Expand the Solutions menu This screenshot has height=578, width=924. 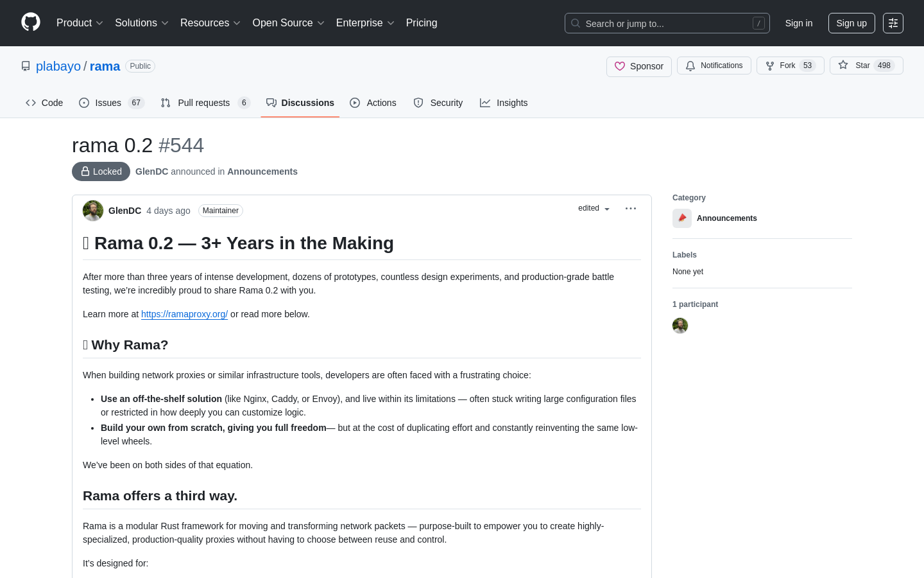(142, 23)
